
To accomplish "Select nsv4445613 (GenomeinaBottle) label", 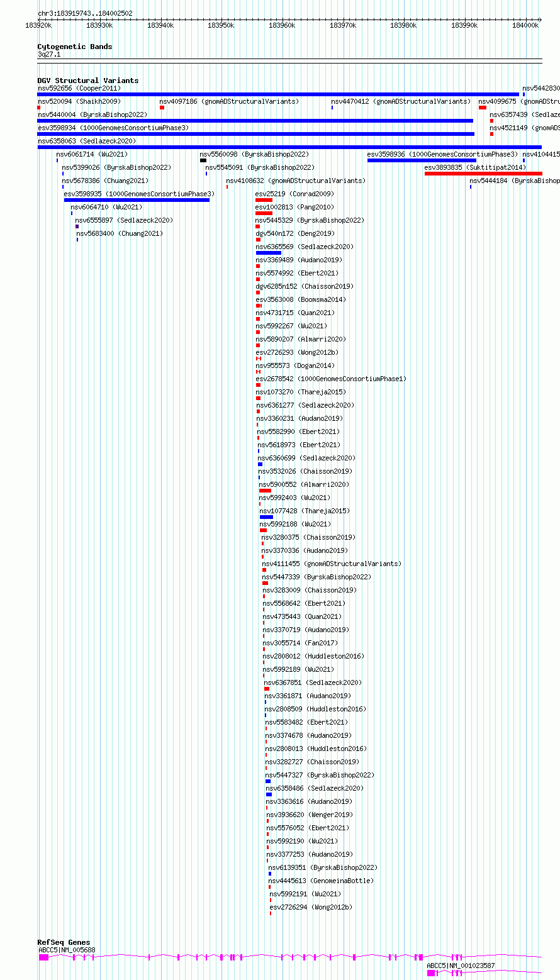I will pos(321,881).
